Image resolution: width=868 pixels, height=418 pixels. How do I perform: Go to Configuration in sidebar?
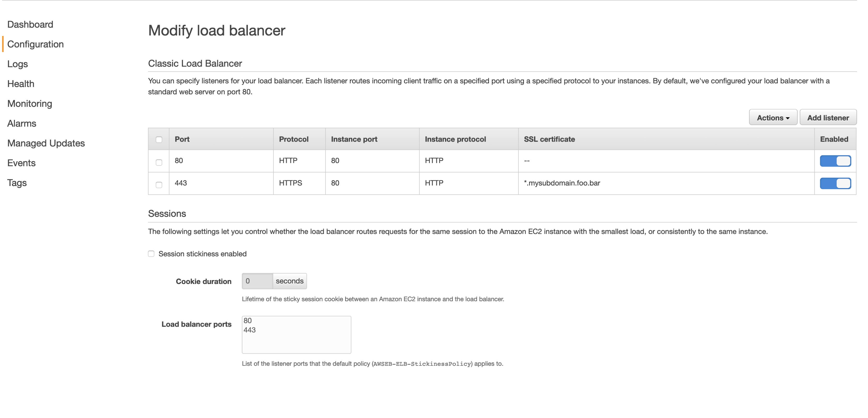[35, 44]
